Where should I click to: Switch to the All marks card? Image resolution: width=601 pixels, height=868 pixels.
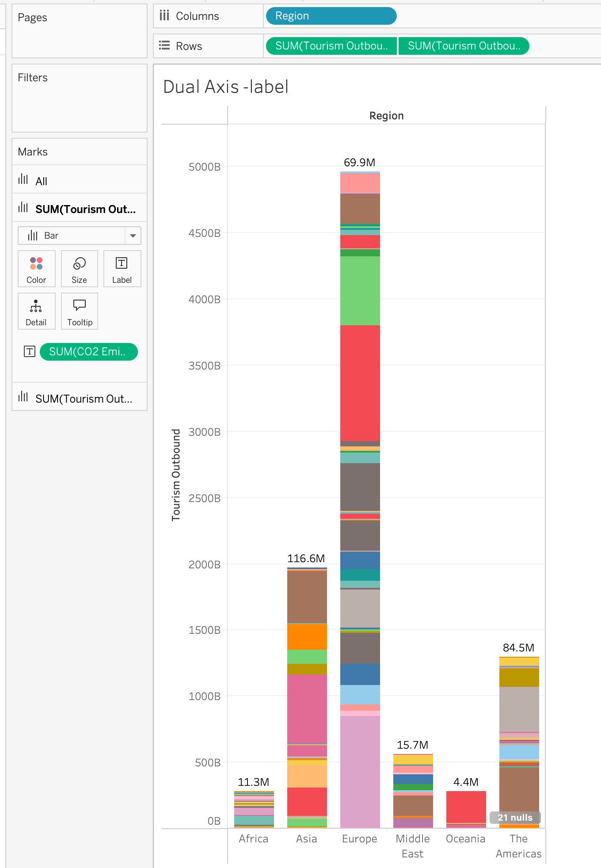(80, 181)
